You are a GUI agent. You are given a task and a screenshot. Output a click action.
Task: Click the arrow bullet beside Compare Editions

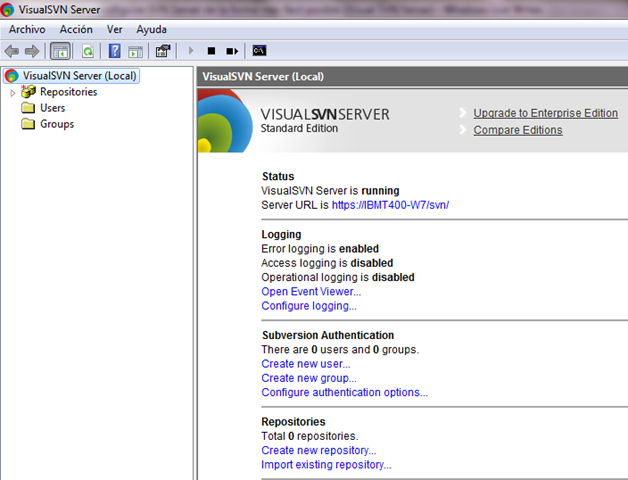463,130
